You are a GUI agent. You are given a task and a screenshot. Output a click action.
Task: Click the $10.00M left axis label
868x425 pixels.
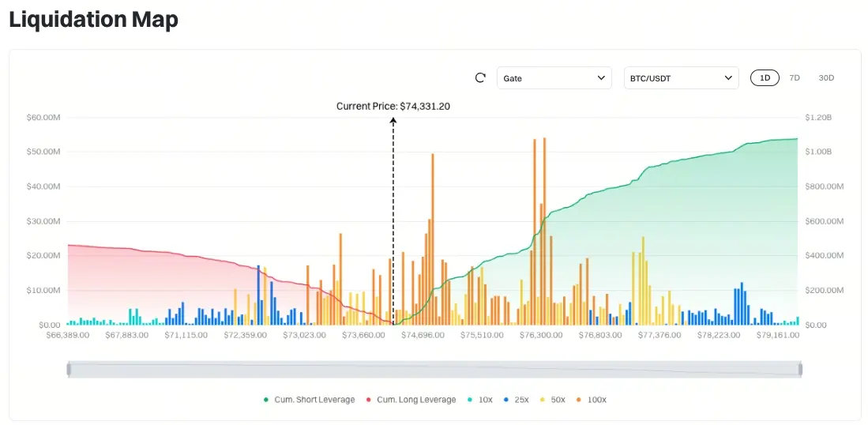coord(43,290)
